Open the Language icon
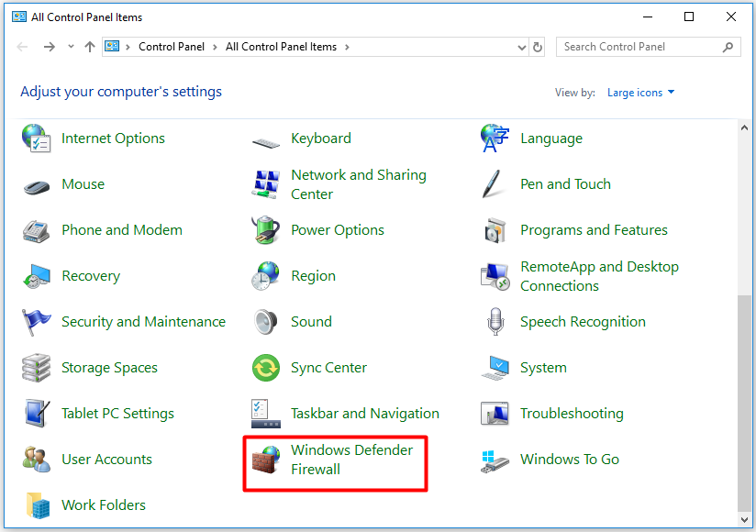This screenshot has height=532, width=756. [x=495, y=139]
